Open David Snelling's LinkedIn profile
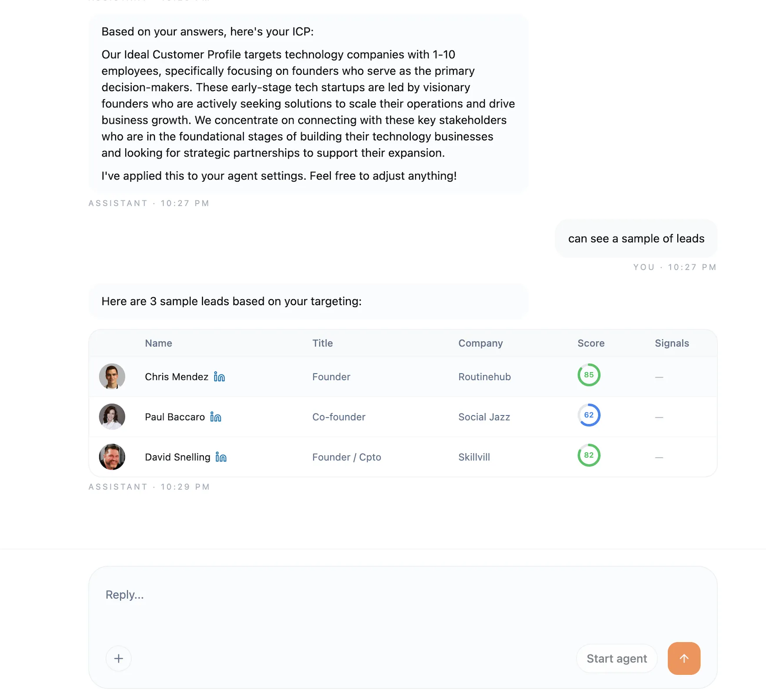Screen dimensions: 766x700 coord(221,457)
